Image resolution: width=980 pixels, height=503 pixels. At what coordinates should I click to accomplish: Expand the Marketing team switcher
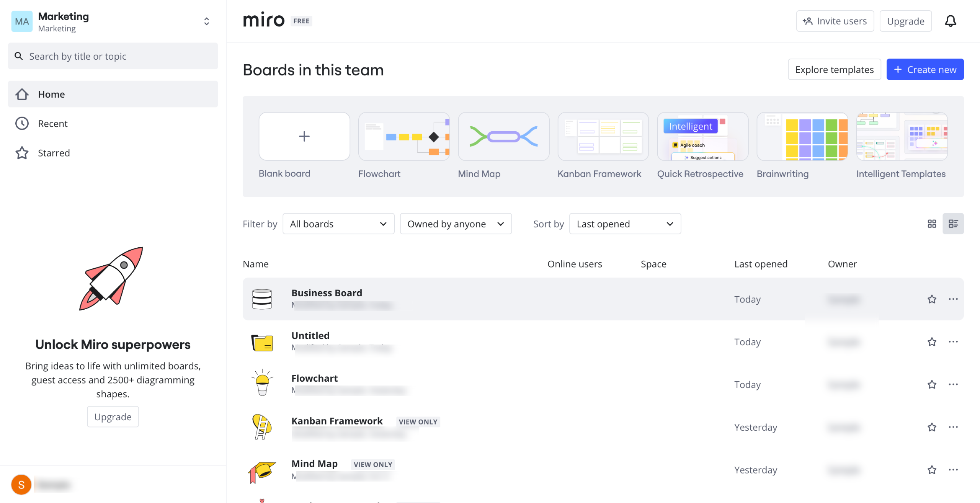(x=206, y=21)
